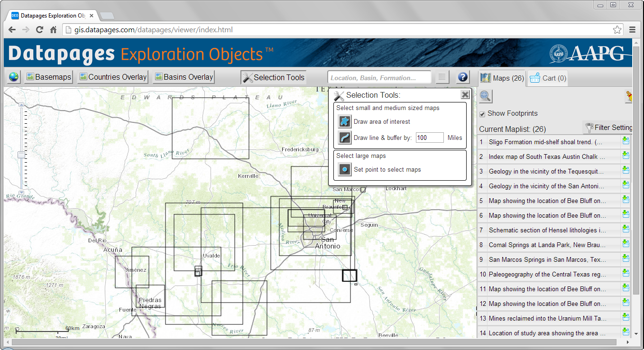Select the Draw line & buffer tool
Viewport: 644px width, 350px height.
[344, 138]
